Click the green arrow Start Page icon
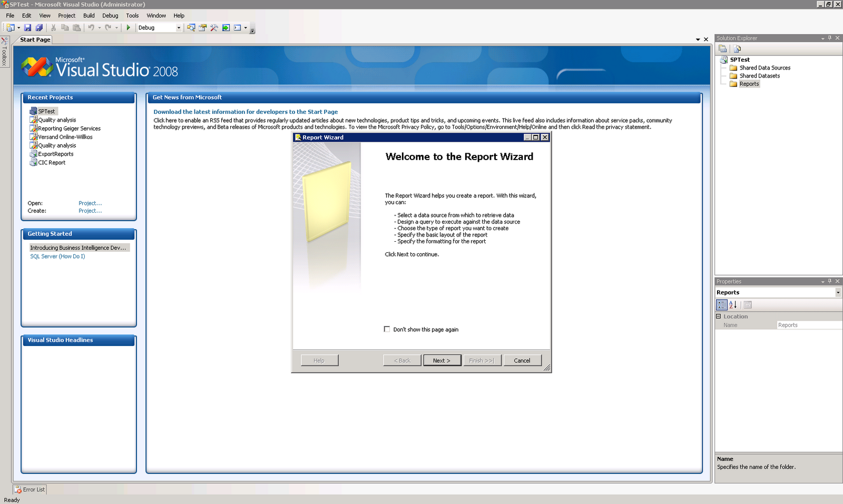 226,28
